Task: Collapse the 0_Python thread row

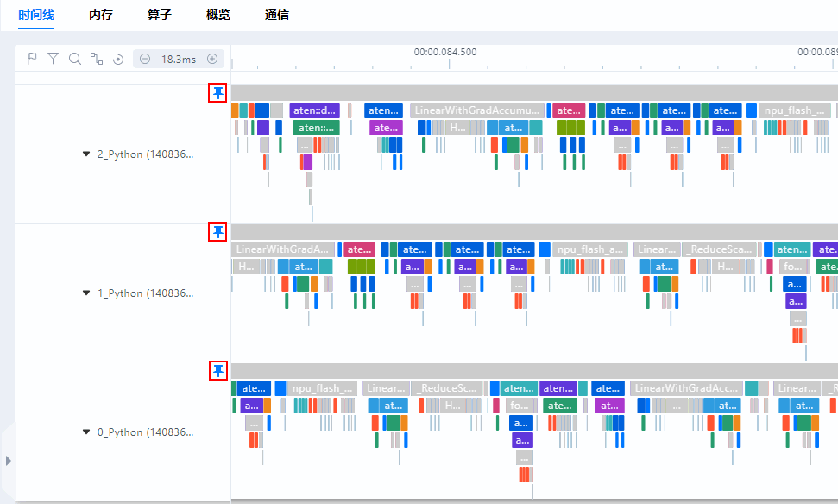Action: click(x=86, y=432)
